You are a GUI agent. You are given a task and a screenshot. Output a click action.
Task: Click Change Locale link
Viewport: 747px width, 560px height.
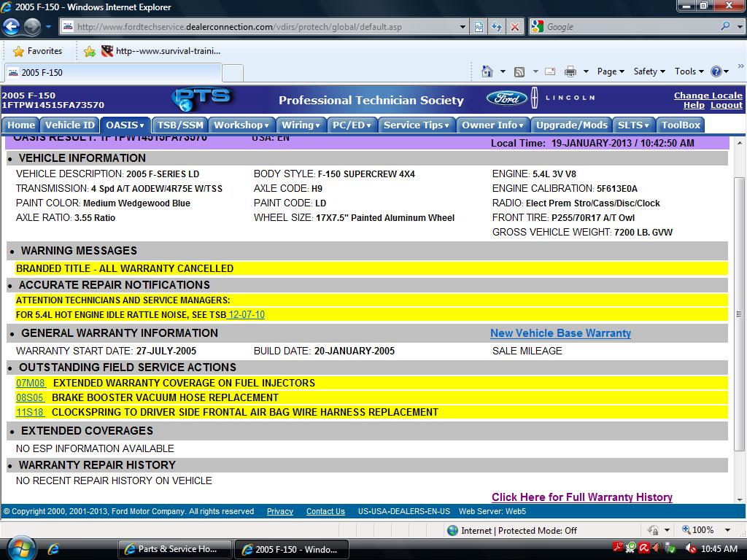click(708, 96)
